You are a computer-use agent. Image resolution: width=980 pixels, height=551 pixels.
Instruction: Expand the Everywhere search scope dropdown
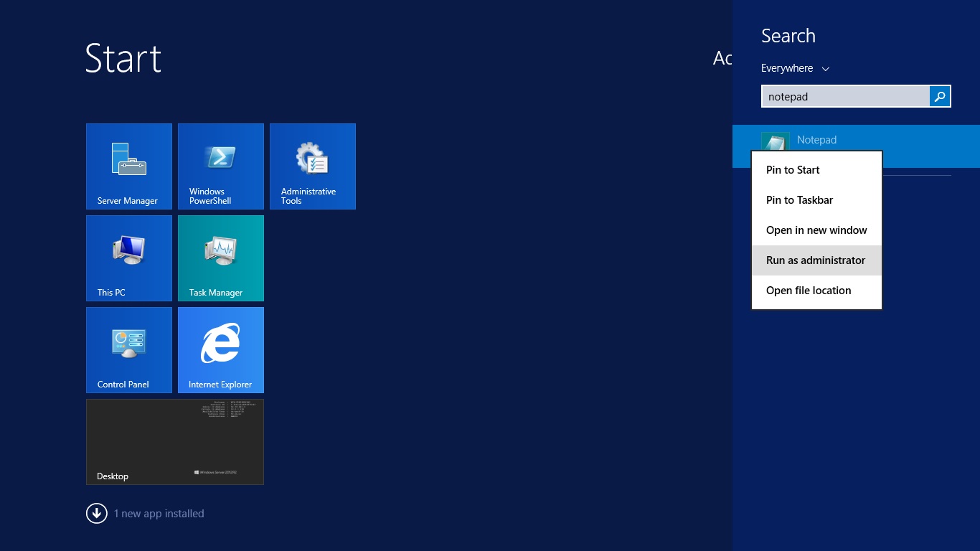pyautogui.click(x=795, y=68)
